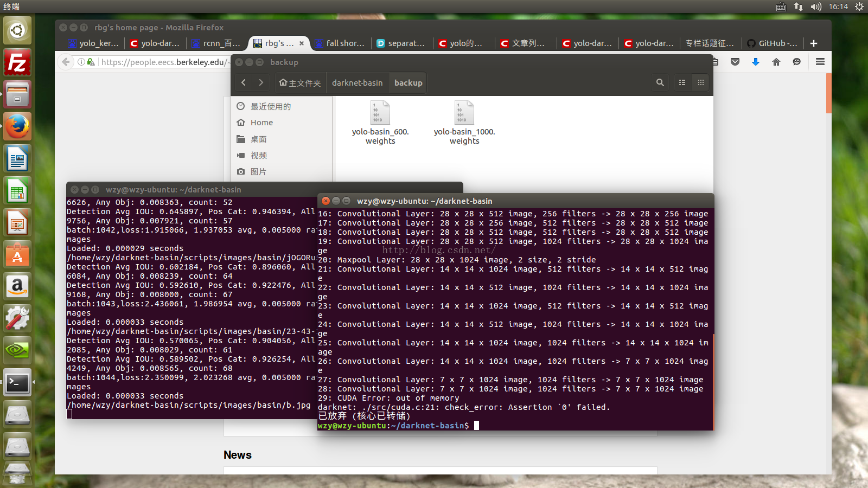Go forward in the backup file manager
This screenshot has width=868, height=488.
click(261, 82)
